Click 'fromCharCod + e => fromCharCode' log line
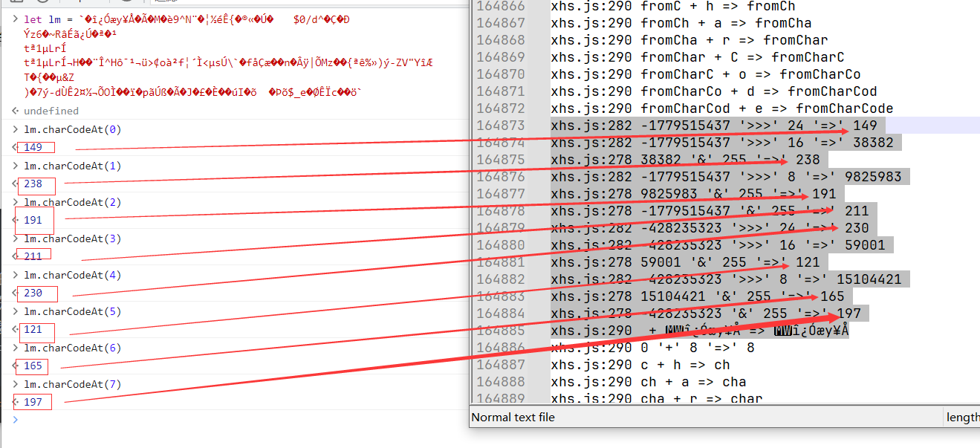Screen dimensions: 980x448 [x=722, y=108]
